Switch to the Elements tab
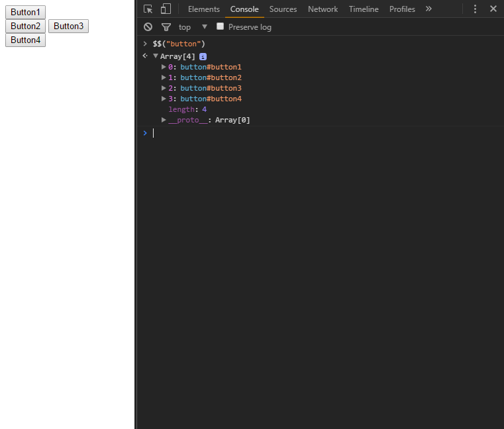 [204, 9]
